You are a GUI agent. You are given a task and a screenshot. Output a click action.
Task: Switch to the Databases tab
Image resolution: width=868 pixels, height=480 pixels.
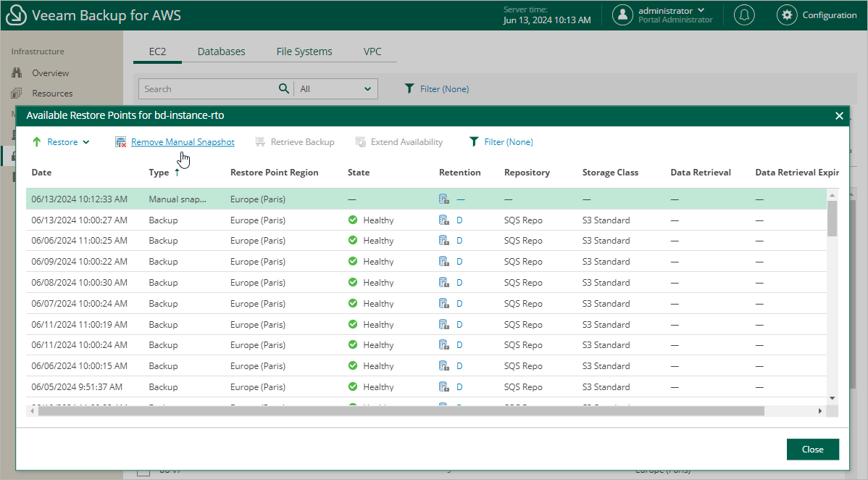pos(222,51)
